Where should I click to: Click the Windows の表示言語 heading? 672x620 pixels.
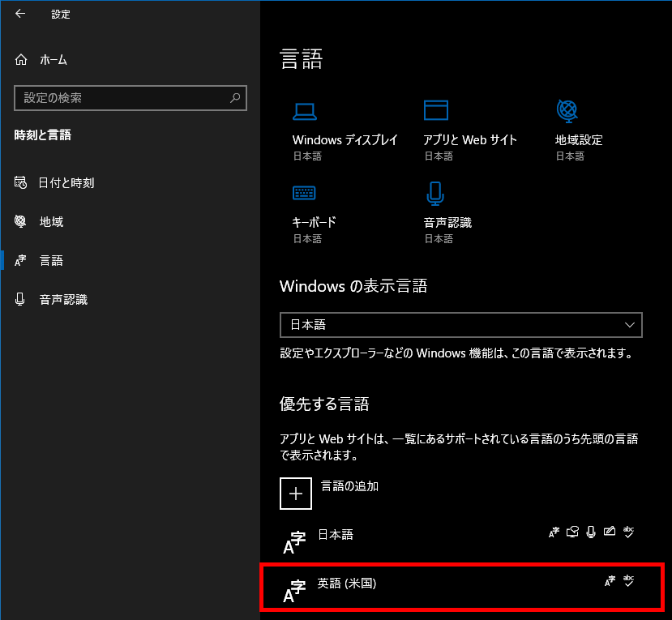[353, 286]
